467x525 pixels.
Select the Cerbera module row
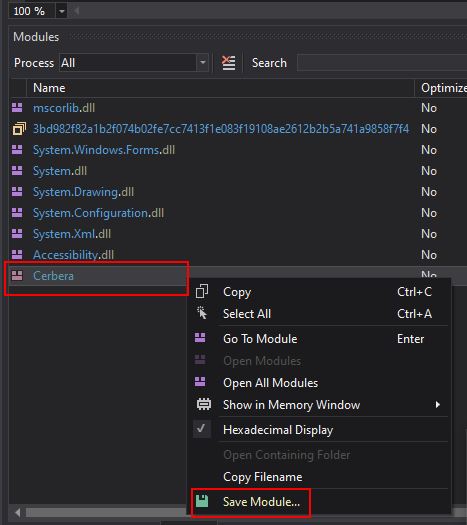pos(97,276)
